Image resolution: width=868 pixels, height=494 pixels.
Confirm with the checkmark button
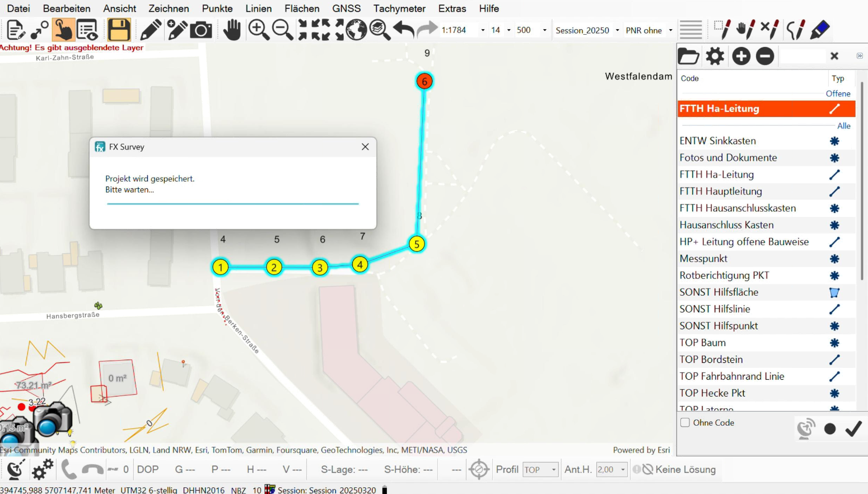coord(853,429)
